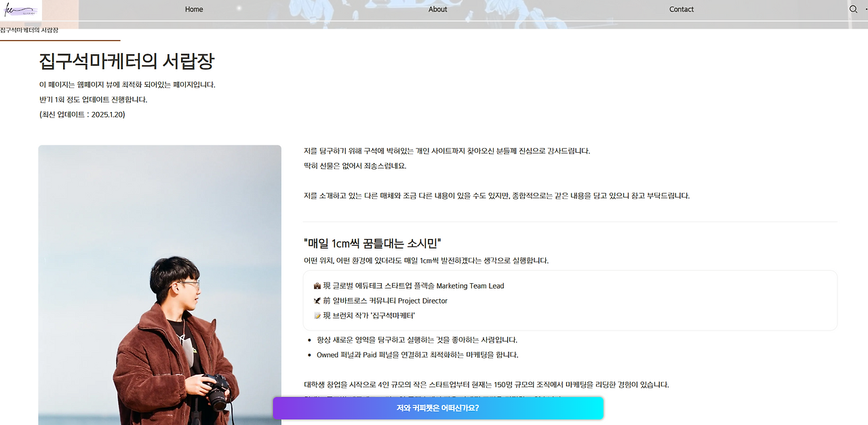The height and width of the screenshot is (425, 868).
Task: Click the briefcase emoji before Marketing Team Lead
Action: pyautogui.click(x=317, y=287)
